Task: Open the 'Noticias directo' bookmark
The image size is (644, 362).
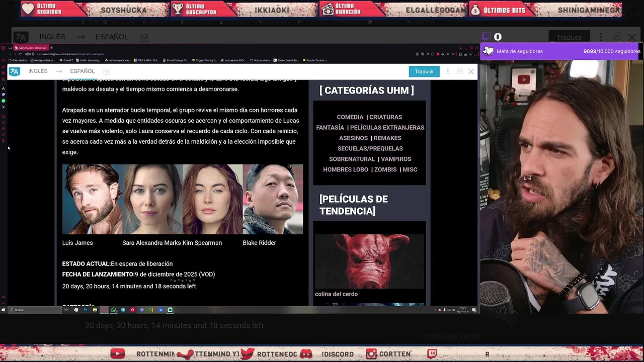Action: pyautogui.click(x=261, y=60)
